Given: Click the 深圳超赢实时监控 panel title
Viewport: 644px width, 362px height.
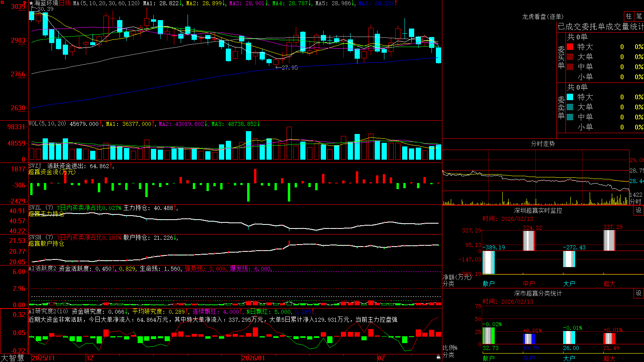Looking at the screenshot, I should point(538,210).
